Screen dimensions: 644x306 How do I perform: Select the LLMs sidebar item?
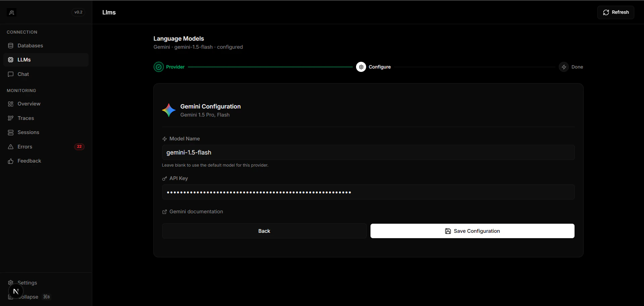coord(46,60)
